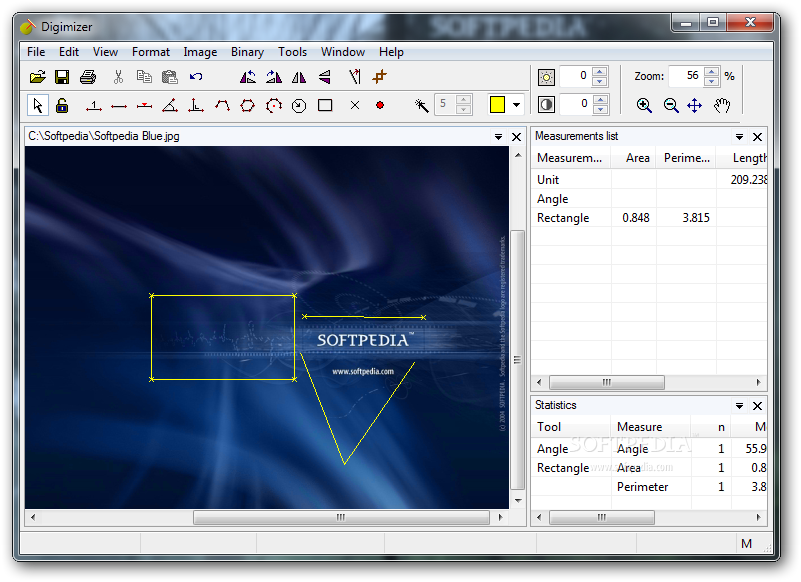Image resolution: width=801 pixels, height=582 pixels.
Task: Increase contrast value with up arrow
Action: [600, 99]
